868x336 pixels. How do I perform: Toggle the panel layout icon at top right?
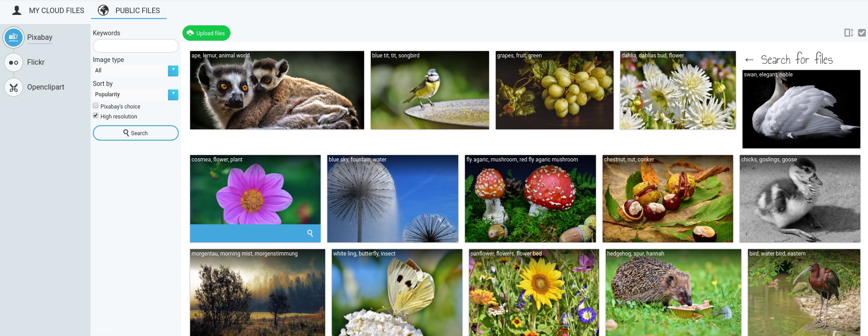coord(849,33)
